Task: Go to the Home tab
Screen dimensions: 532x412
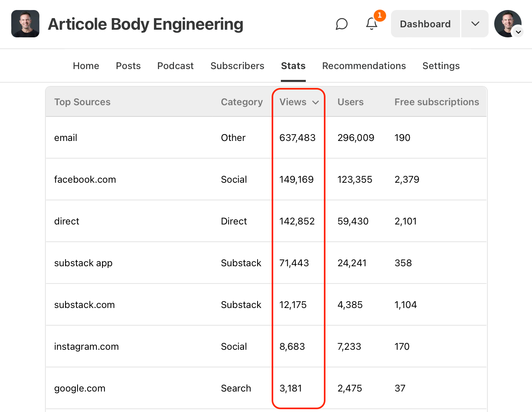Action: [86, 66]
